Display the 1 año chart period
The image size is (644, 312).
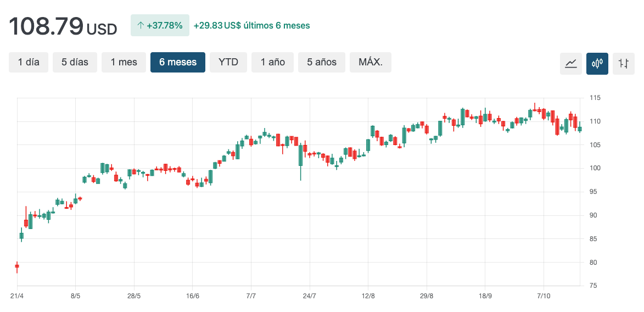273,62
